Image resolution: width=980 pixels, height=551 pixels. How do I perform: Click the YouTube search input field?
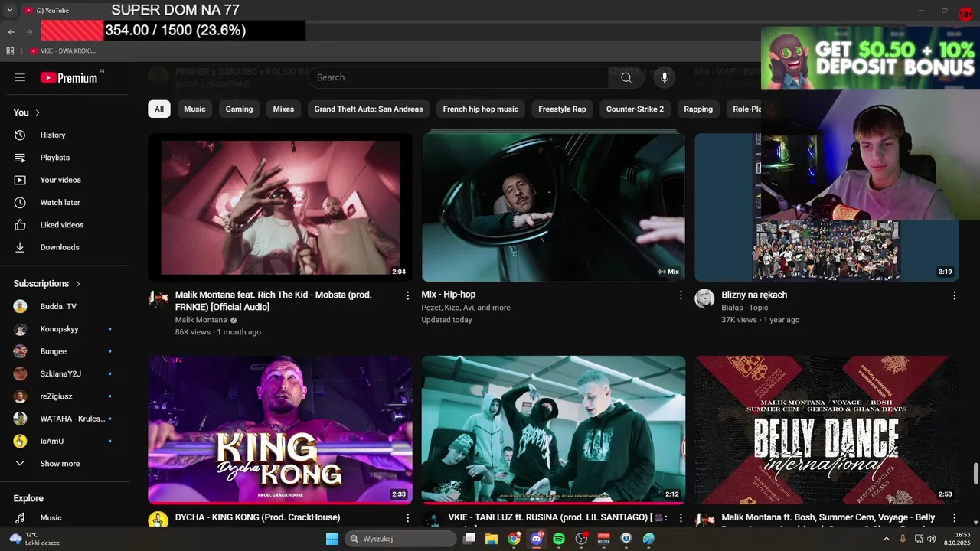pos(458,77)
